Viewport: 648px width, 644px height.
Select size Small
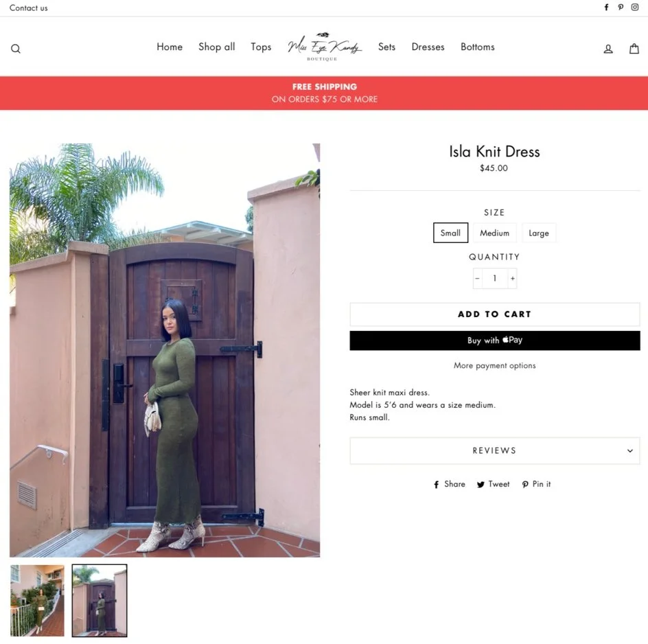[x=450, y=233]
